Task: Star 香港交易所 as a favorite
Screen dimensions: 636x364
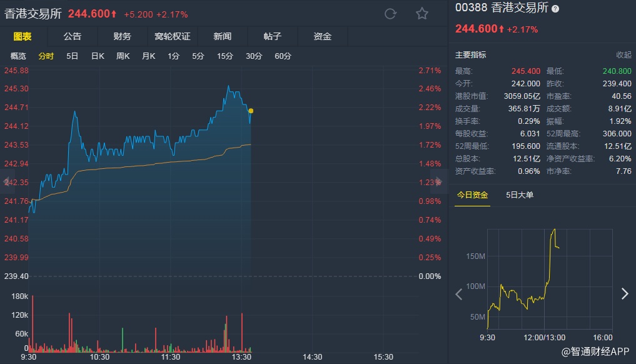Action: [x=422, y=14]
